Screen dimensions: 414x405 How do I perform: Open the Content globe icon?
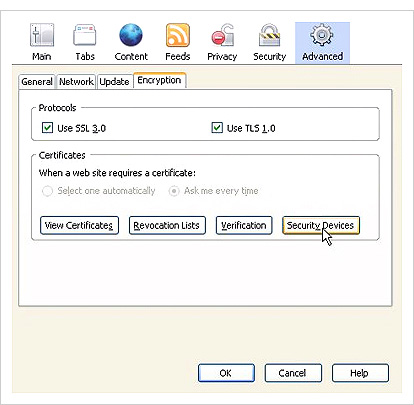pyautogui.click(x=131, y=35)
